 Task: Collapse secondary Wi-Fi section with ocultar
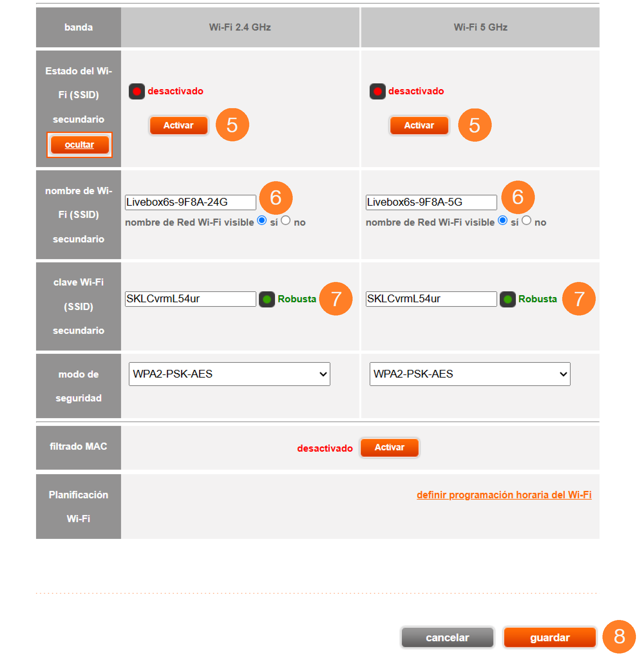tap(79, 145)
